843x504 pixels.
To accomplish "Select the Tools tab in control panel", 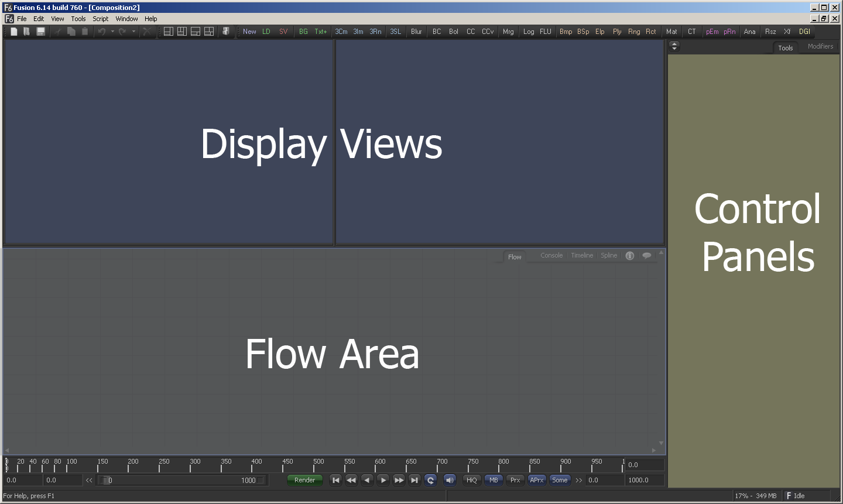I will click(786, 48).
